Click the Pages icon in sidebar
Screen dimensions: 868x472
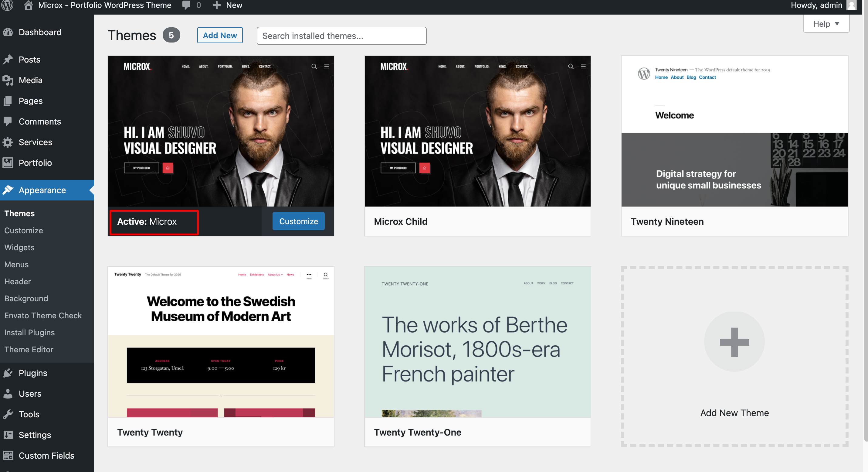(x=8, y=101)
